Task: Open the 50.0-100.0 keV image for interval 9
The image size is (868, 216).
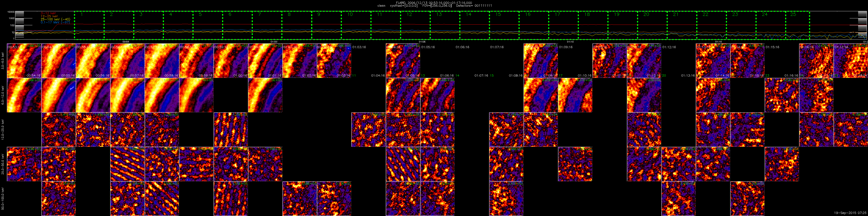Action: coord(300,199)
